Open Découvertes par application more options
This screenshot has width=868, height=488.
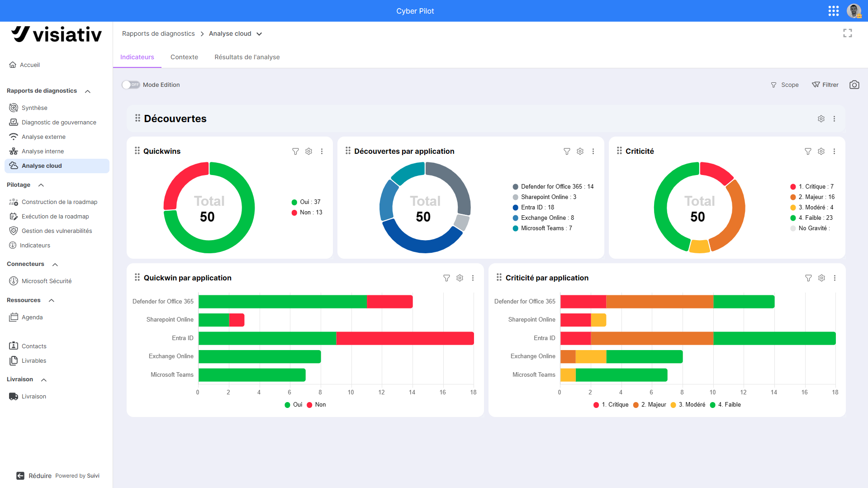(593, 152)
